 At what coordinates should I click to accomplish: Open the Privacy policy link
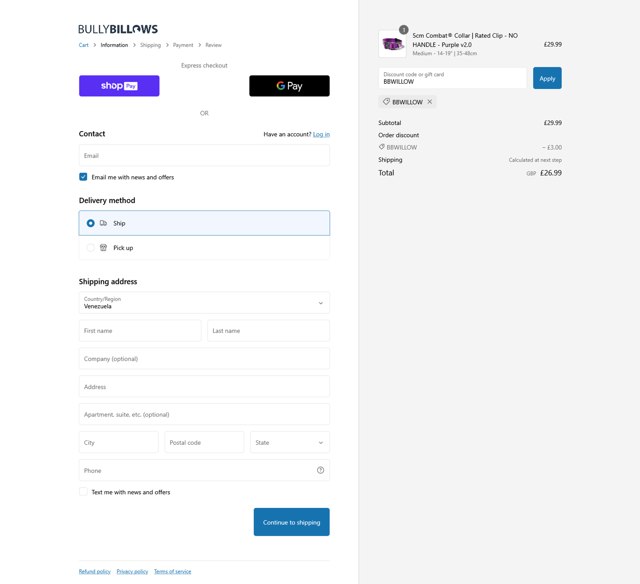pos(132,571)
